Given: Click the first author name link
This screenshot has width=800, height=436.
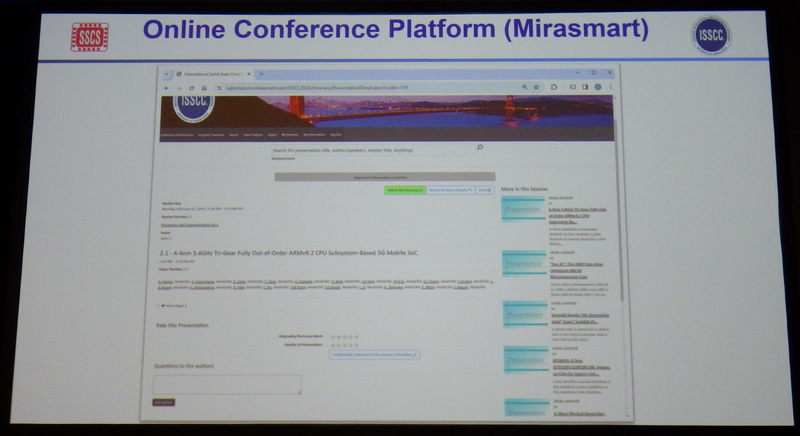Looking at the screenshot, I should point(165,281).
